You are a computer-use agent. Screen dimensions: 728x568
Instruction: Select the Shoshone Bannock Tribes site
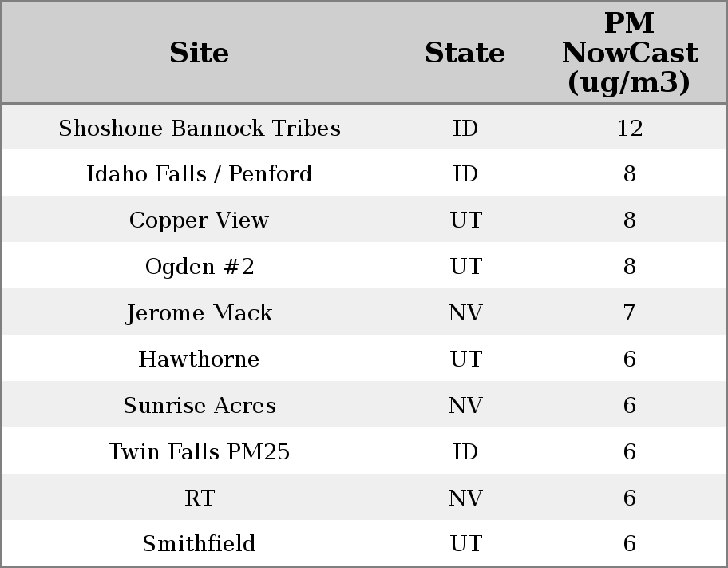tap(199, 129)
